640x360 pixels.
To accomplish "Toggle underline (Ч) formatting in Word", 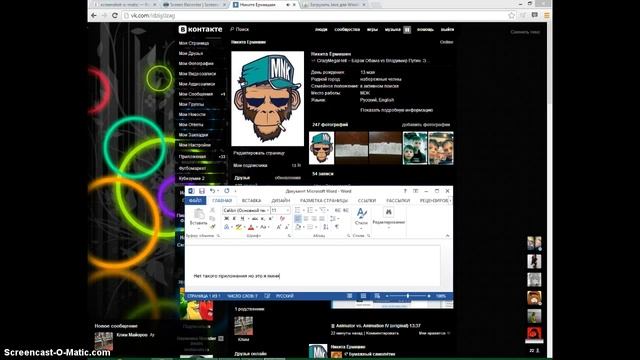I will pos(242,218).
